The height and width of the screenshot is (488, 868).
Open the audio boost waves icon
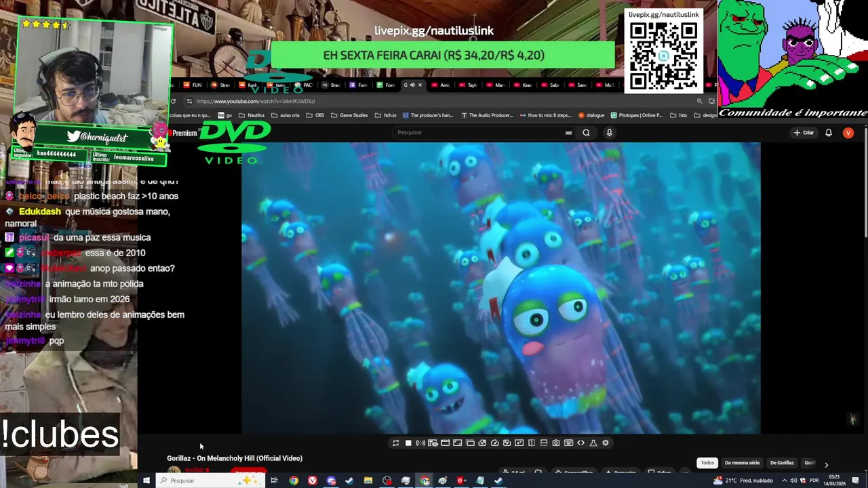pos(420,443)
